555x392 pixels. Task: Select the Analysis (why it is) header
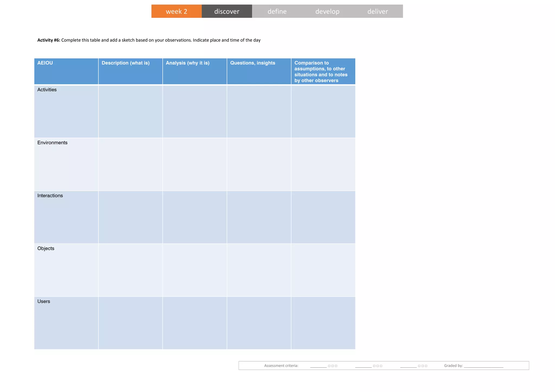click(x=195, y=71)
